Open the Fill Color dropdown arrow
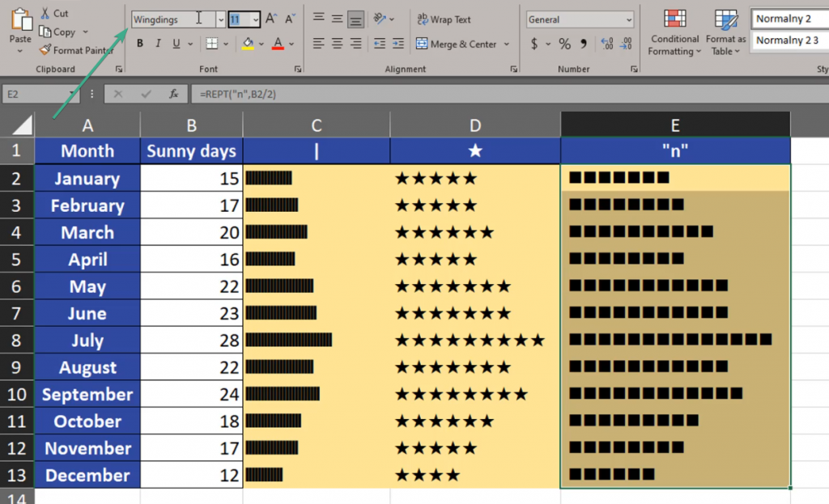The height and width of the screenshot is (504, 829). (261, 44)
